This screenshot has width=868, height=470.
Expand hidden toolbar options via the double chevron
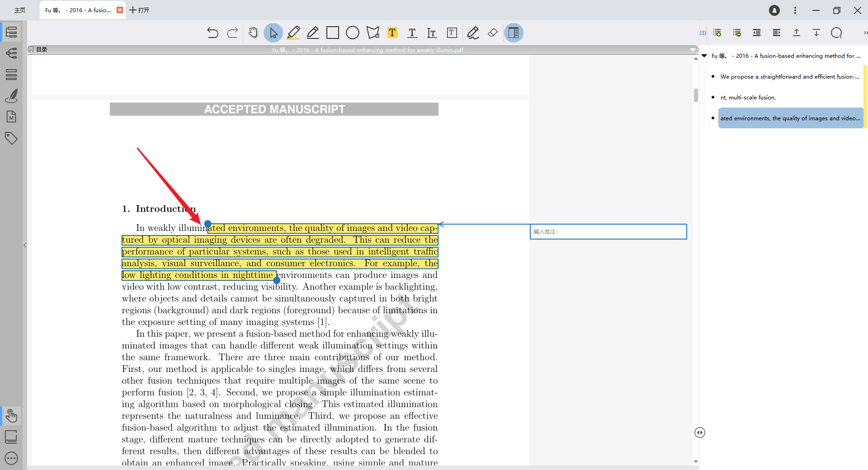tap(864, 33)
